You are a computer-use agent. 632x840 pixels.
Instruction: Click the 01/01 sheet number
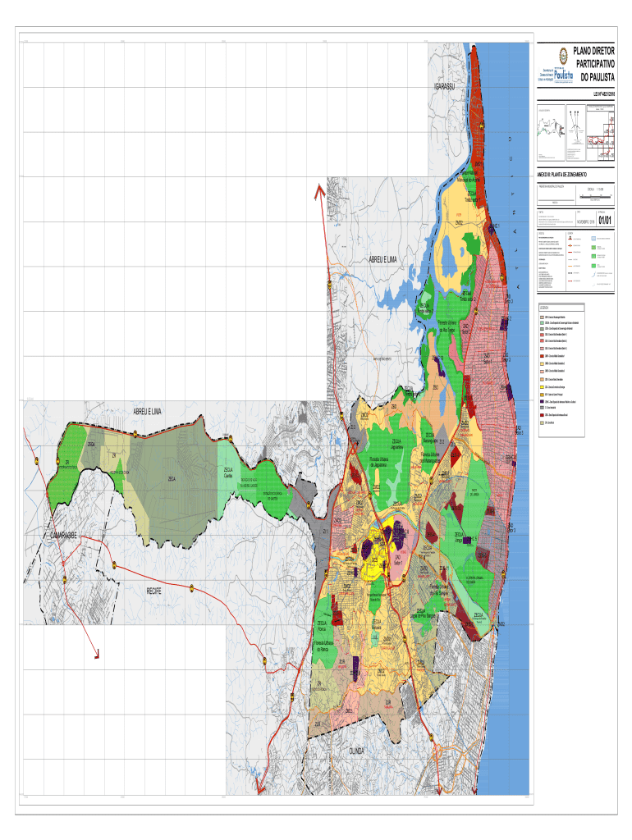point(605,220)
